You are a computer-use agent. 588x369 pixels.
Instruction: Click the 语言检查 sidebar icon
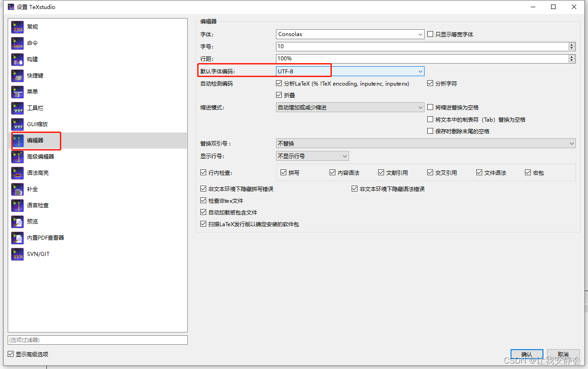[x=18, y=205]
